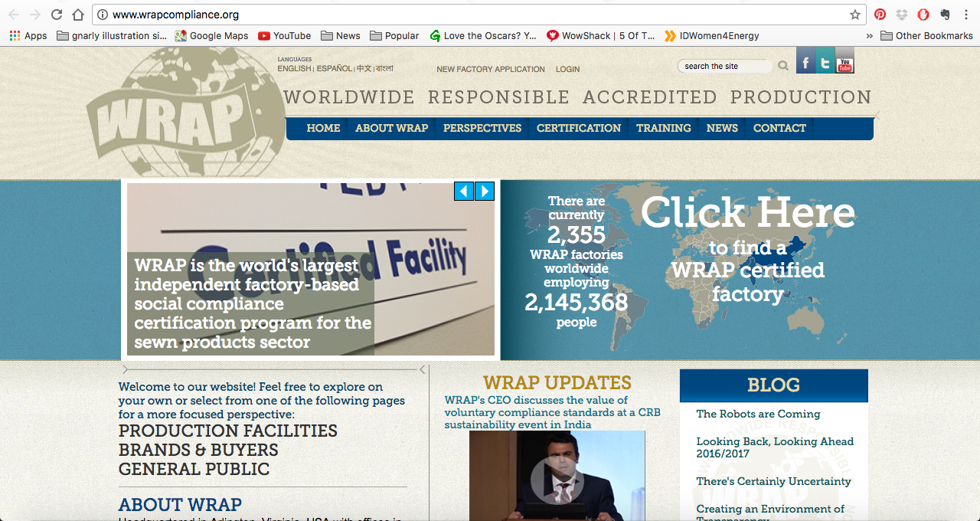Viewport: 980px width, 521px height.
Task: Open the Google Maps bookmark
Action: 211,35
